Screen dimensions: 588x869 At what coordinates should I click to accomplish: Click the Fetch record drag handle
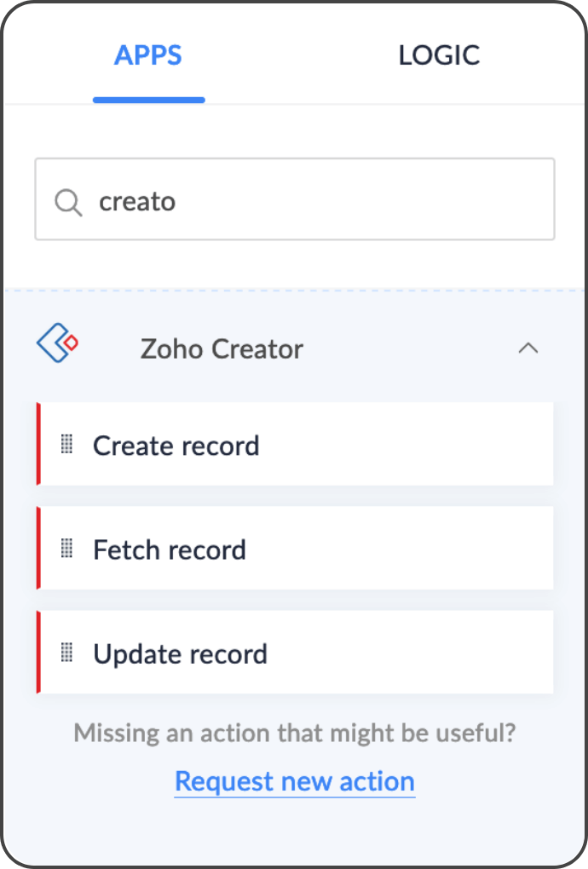tap(66, 549)
